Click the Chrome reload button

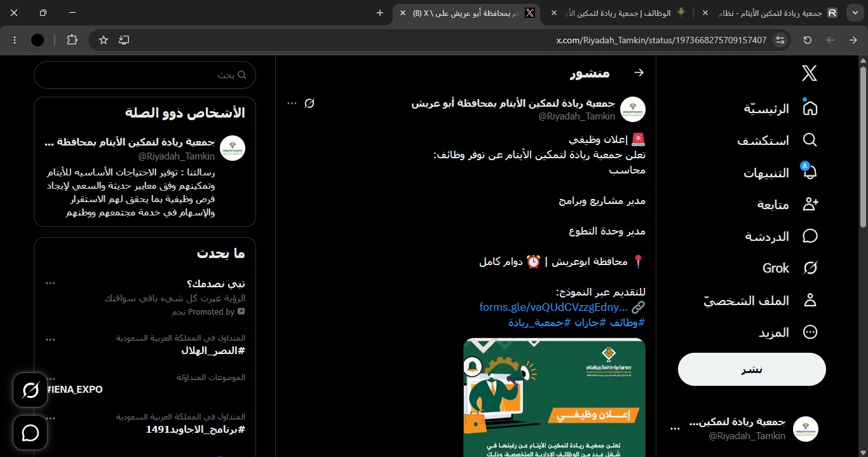pos(808,40)
